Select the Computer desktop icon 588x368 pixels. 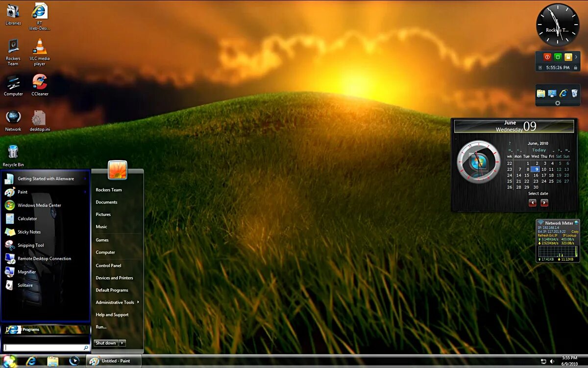[x=13, y=85]
